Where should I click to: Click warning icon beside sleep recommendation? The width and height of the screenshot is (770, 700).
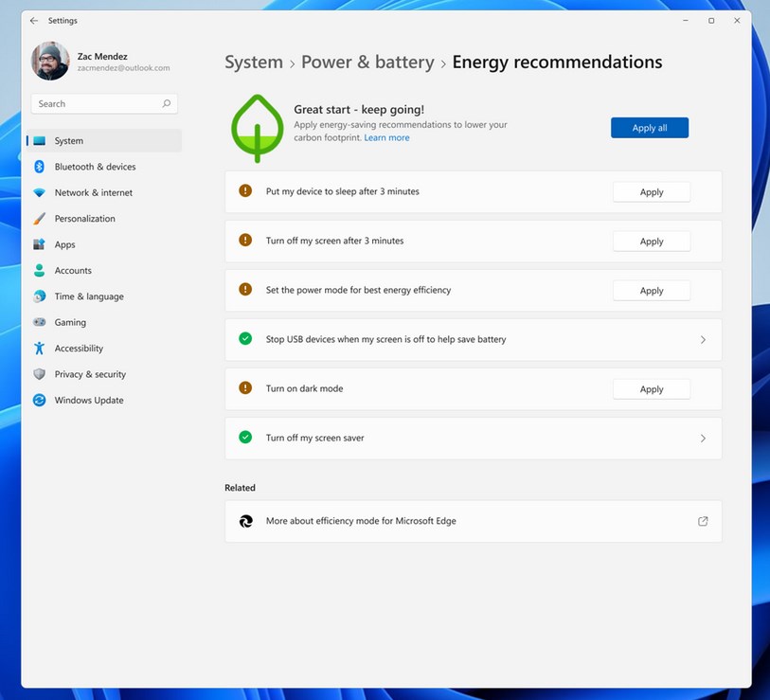(x=245, y=190)
